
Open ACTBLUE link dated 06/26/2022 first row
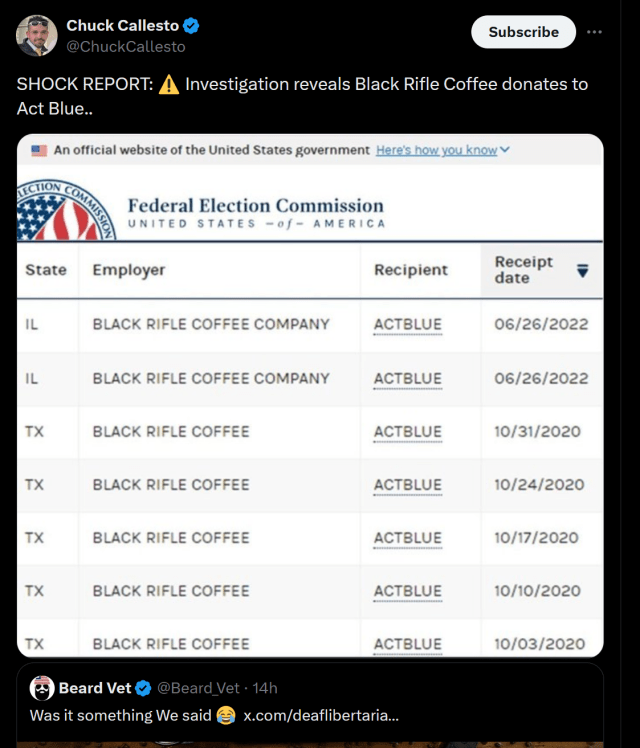(x=408, y=325)
